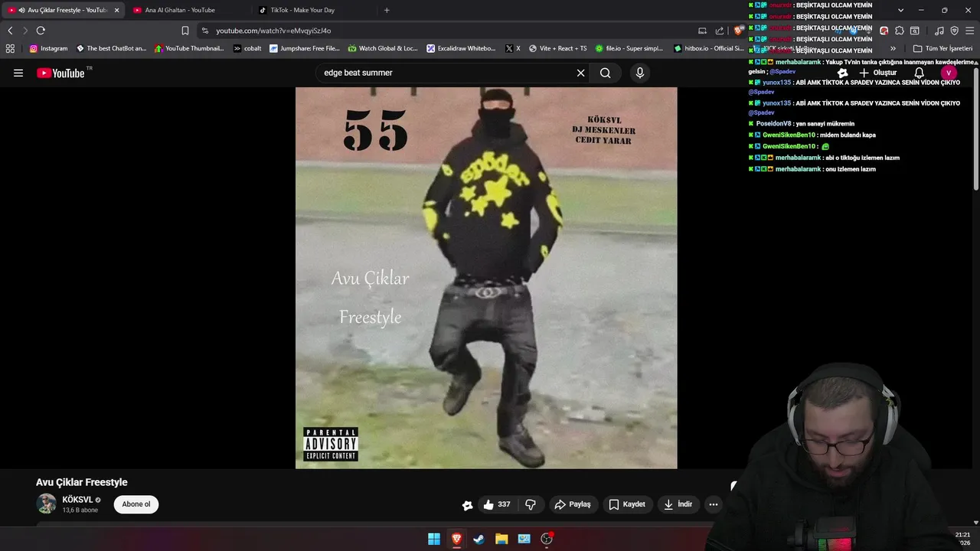
Task: Open The best ChatBot bookmark
Action: [111, 48]
